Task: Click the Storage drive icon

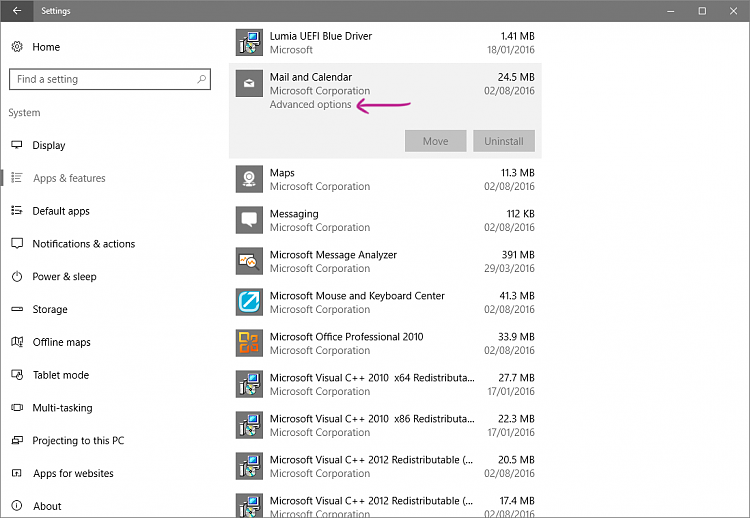Action: pos(17,309)
